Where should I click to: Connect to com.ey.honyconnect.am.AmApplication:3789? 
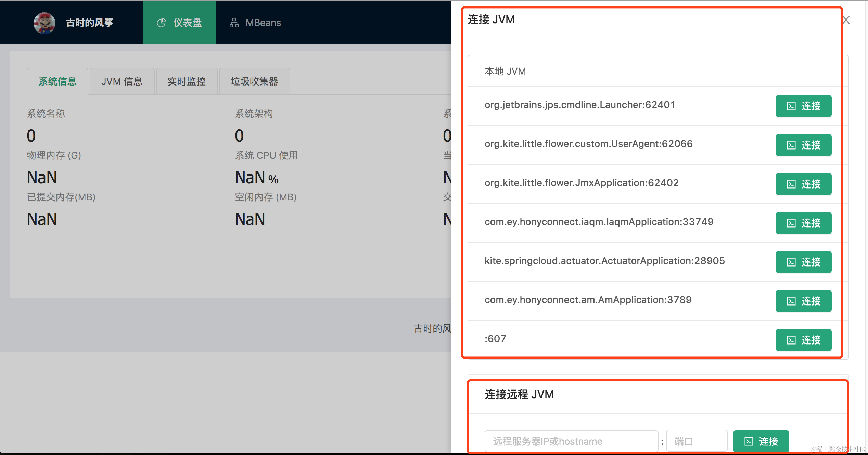803,301
